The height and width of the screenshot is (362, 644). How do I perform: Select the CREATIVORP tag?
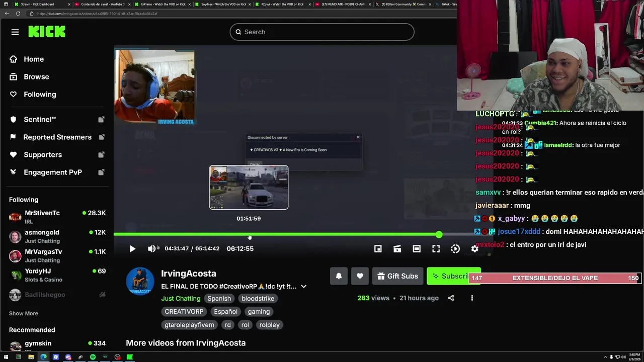click(184, 311)
